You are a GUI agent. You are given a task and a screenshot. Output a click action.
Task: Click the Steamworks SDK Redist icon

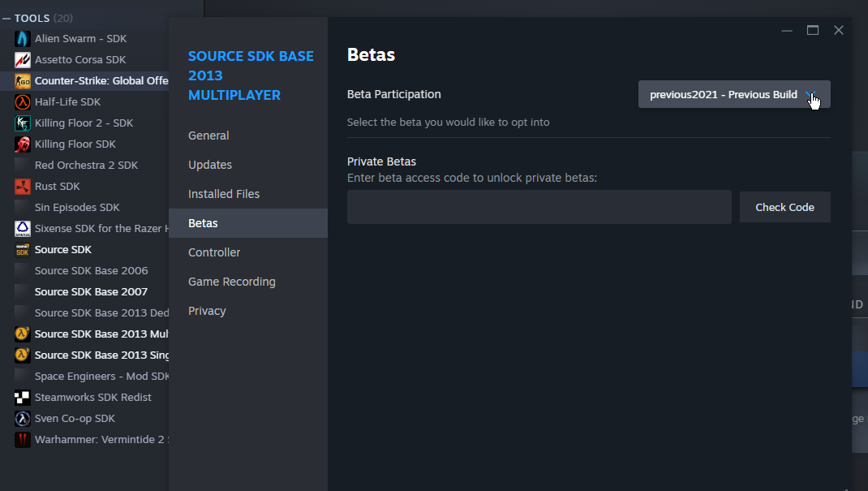[x=22, y=398]
